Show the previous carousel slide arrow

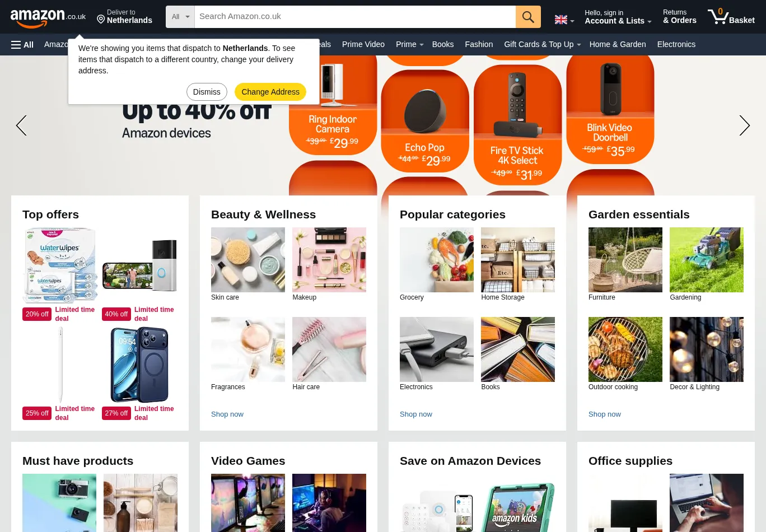21,125
